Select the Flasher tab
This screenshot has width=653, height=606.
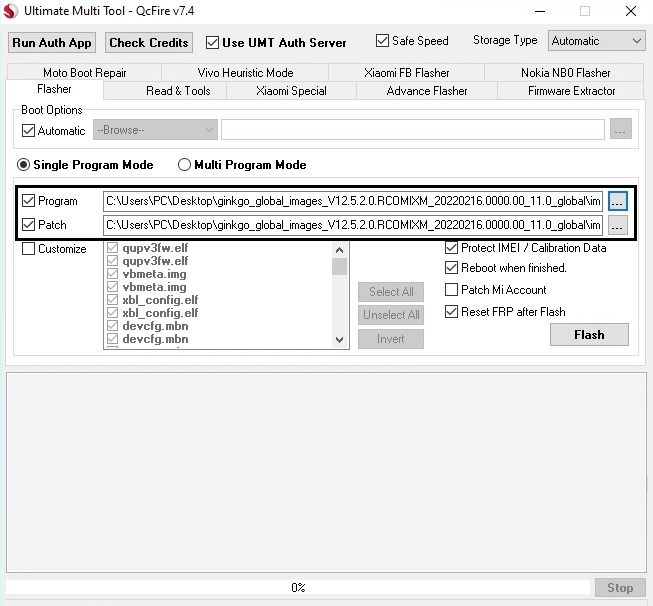[54, 89]
